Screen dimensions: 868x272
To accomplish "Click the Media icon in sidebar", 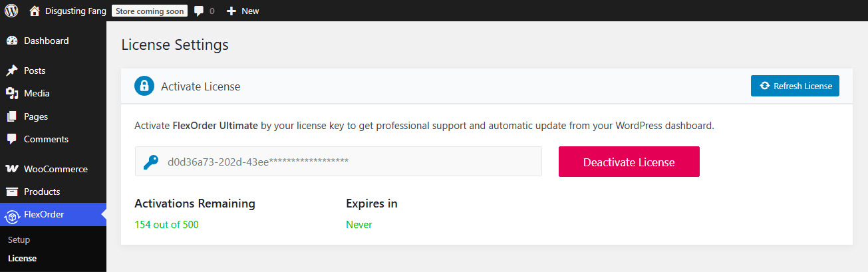I will [x=11, y=93].
